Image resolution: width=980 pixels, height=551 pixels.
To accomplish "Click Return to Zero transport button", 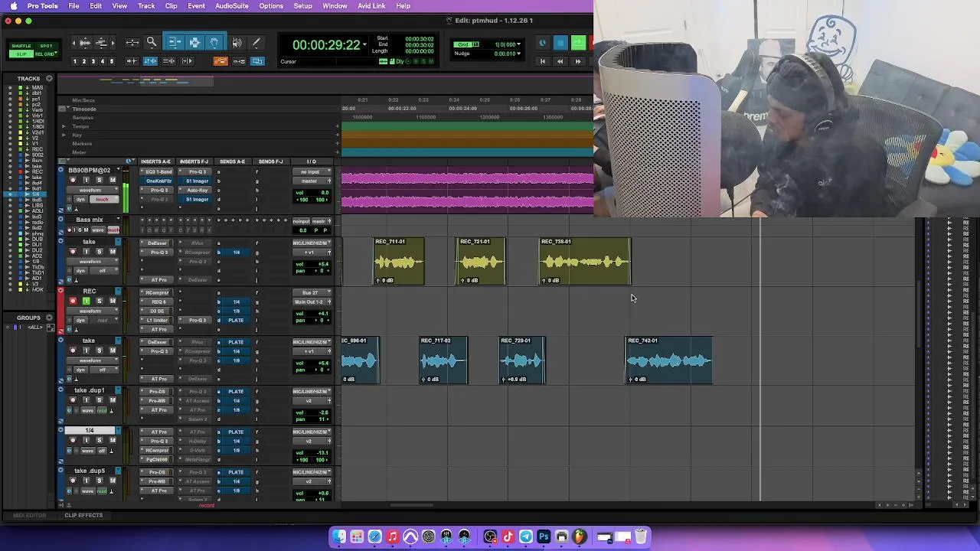I will 542,61.
